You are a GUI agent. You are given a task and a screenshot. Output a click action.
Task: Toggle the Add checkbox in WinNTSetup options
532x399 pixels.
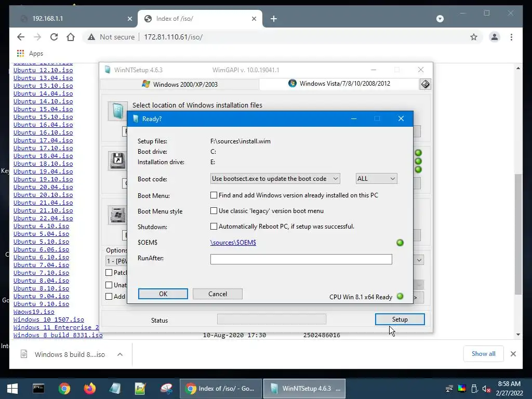click(109, 297)
